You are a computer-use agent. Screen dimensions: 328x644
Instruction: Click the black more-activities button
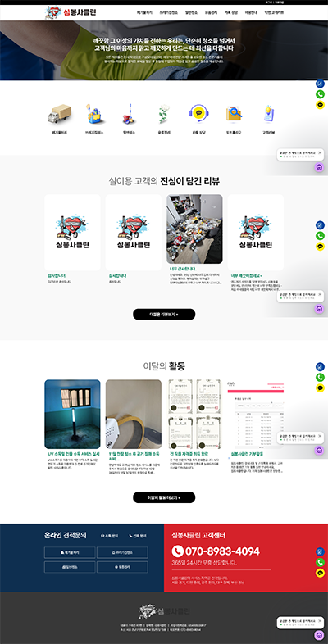(164, 497)
